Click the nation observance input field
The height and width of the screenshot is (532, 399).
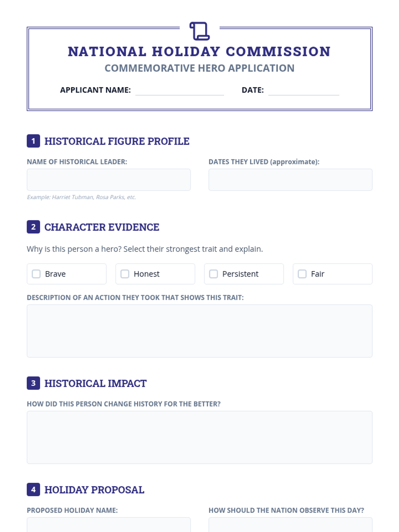pos(290,525)
